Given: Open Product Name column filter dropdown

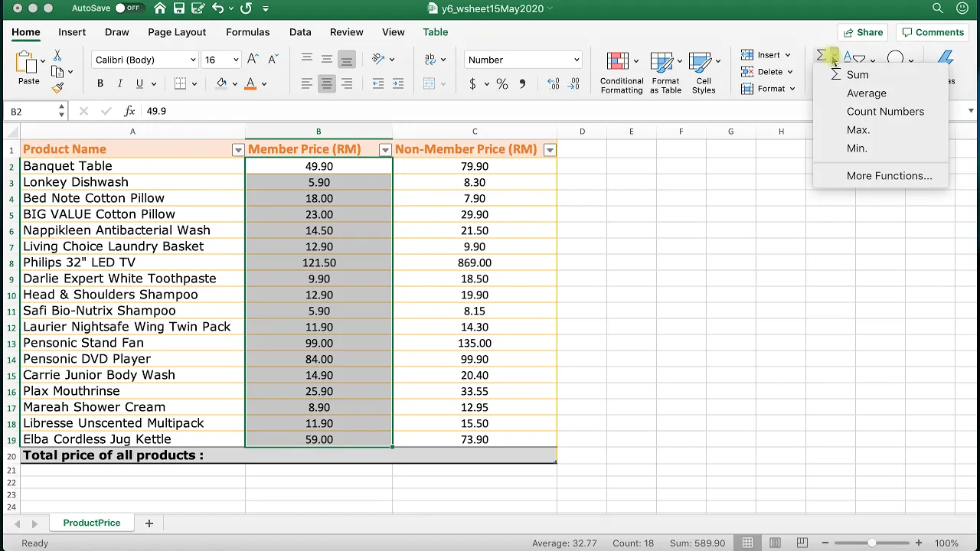Looking at the screenshot, I should 237,150.
